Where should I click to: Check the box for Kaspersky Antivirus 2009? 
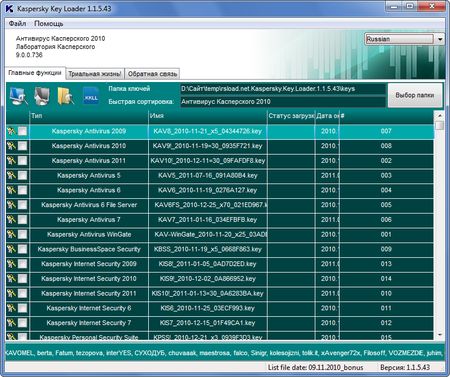coord(22,131)
